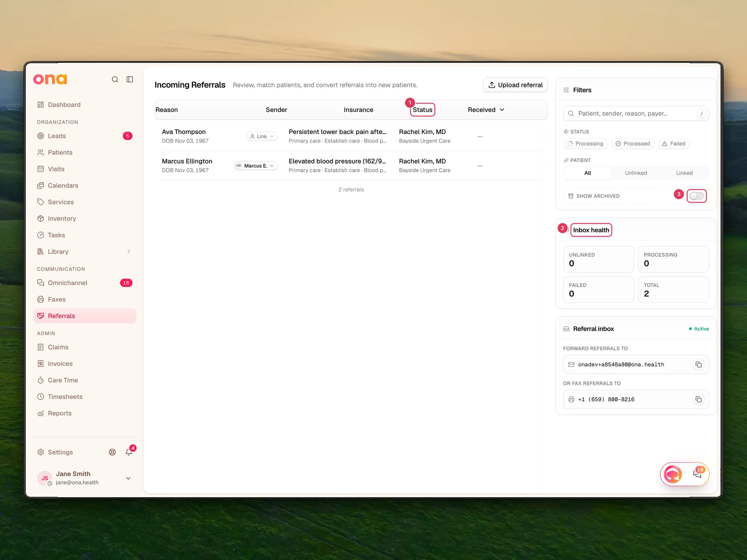Open the sidebar search icon
The image size is (747, 560).
115,79
